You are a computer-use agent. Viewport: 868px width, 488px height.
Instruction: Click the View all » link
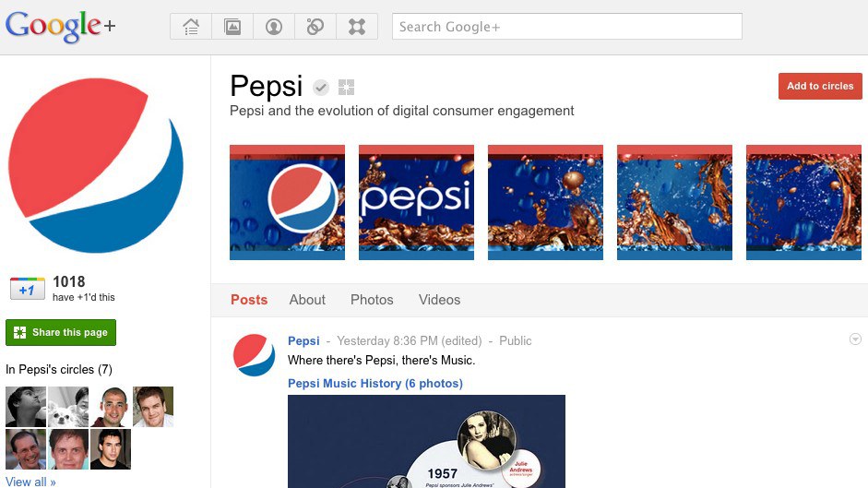coord(30,482)
